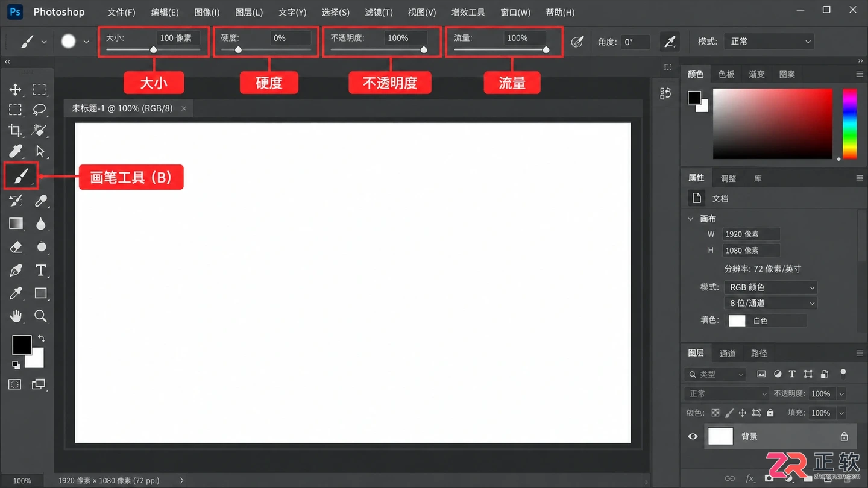The height and width of the screenshot is (488, 868).
Task: Open the 8 位/通道 bit depth dropdown
Action: 771,303
